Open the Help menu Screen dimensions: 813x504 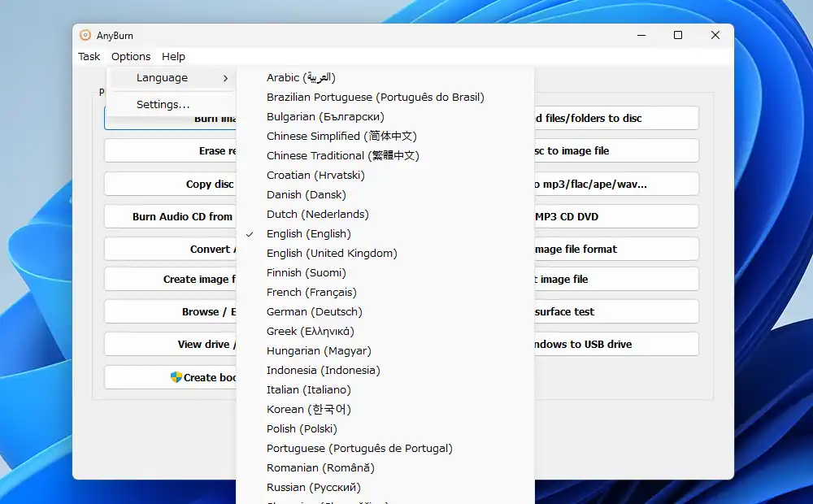(x=173, y=57)
